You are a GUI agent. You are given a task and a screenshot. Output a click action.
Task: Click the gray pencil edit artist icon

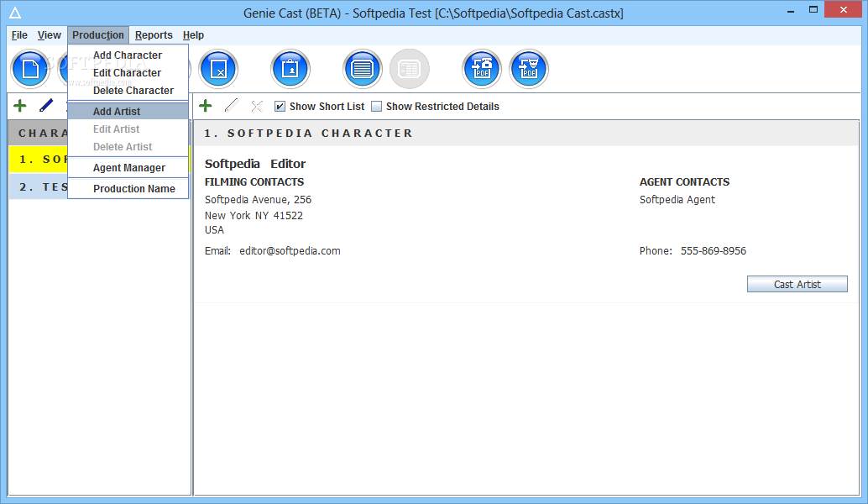point(232,105)
